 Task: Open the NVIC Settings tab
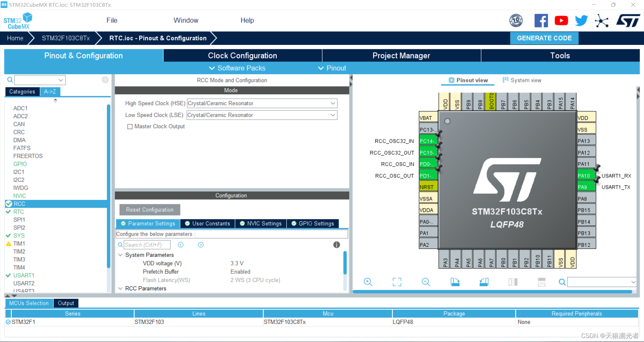click(x=261, y=223)
